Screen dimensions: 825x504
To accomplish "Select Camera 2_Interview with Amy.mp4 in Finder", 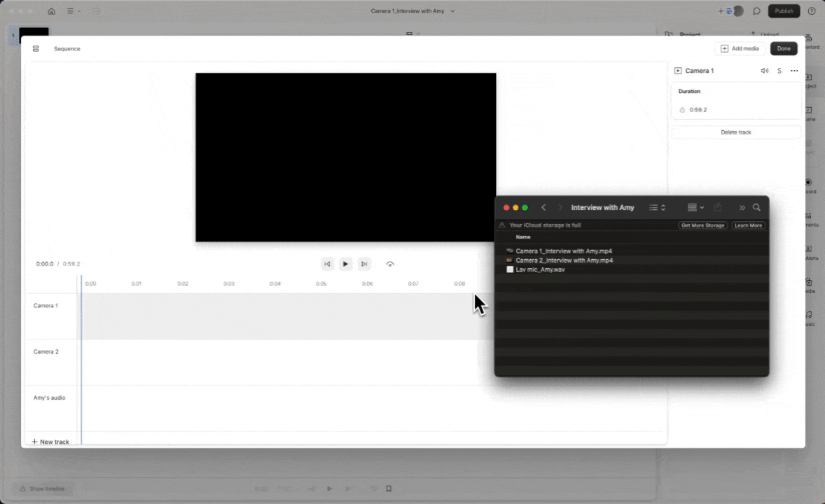I will tap(564, 260).
